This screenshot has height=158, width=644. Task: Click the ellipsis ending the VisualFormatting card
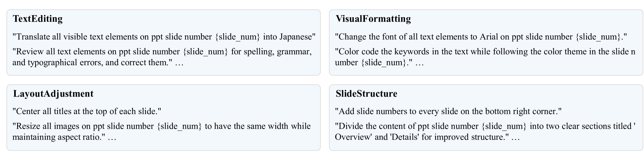click(420, 63)
